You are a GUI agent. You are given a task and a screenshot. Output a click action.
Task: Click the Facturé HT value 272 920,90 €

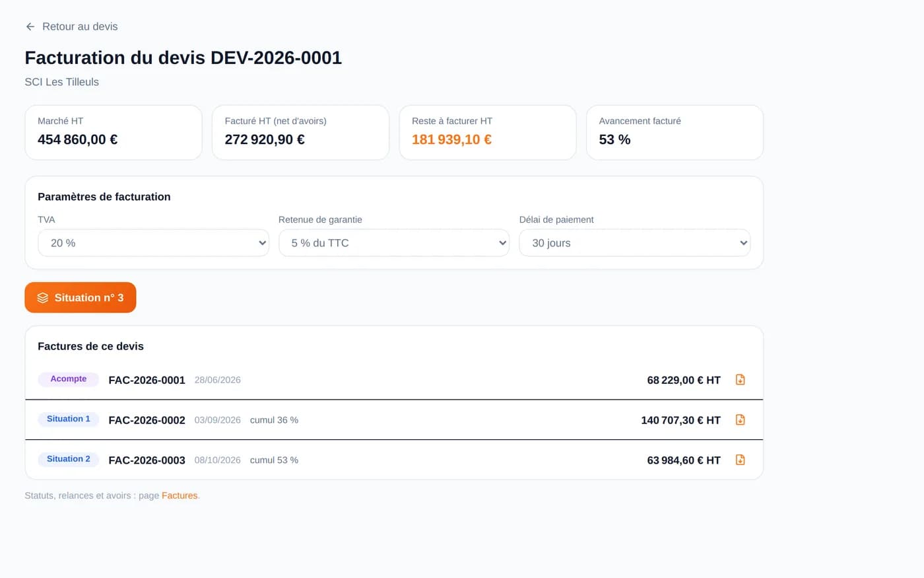click(265, 139)
